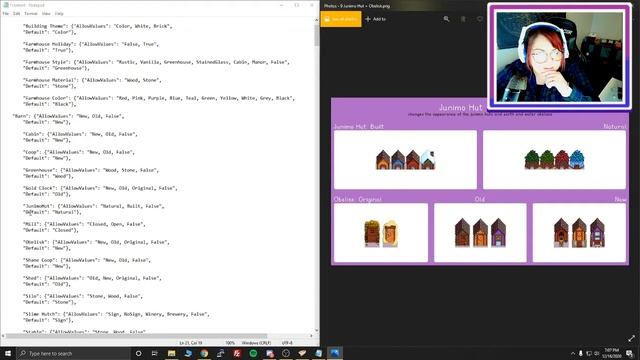640x360 pixels.
Task: Click the delete trash icon in Photos
Action: coord(463,19)
